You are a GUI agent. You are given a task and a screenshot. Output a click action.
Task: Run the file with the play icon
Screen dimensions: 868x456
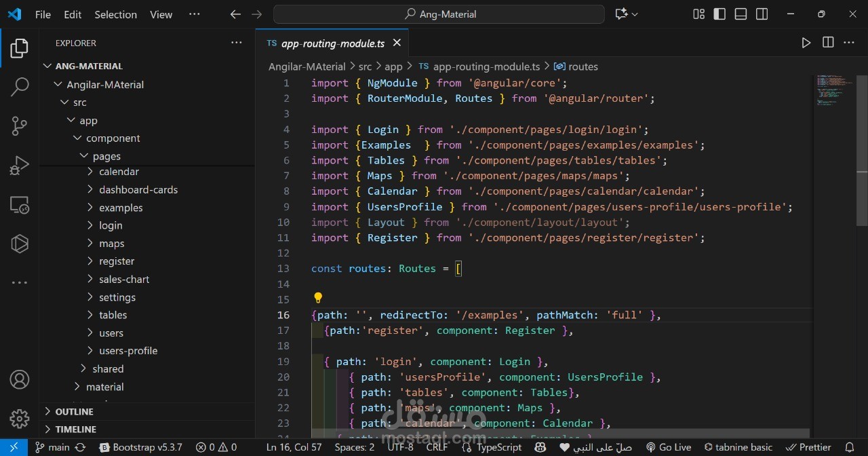pyautogui.click(x=806, y=43)
